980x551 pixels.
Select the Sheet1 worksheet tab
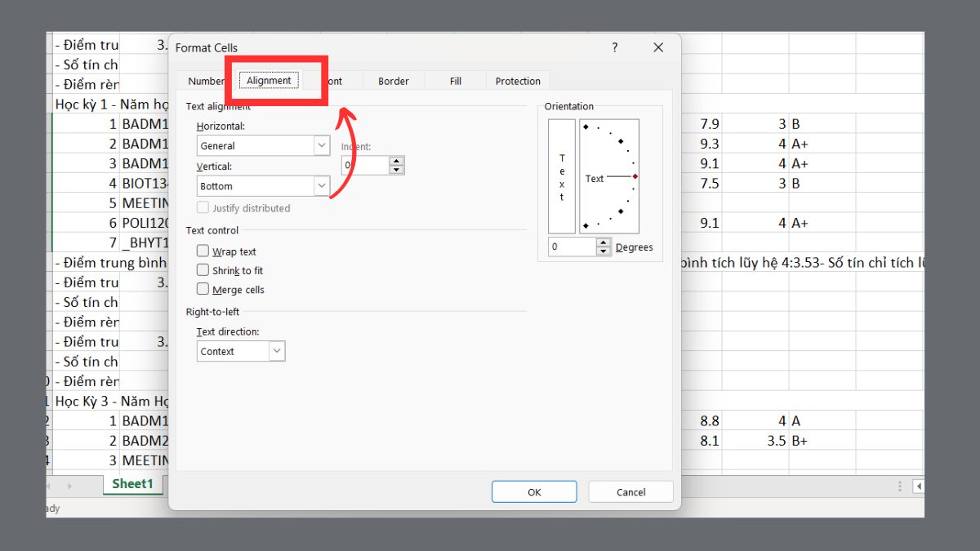132,483
